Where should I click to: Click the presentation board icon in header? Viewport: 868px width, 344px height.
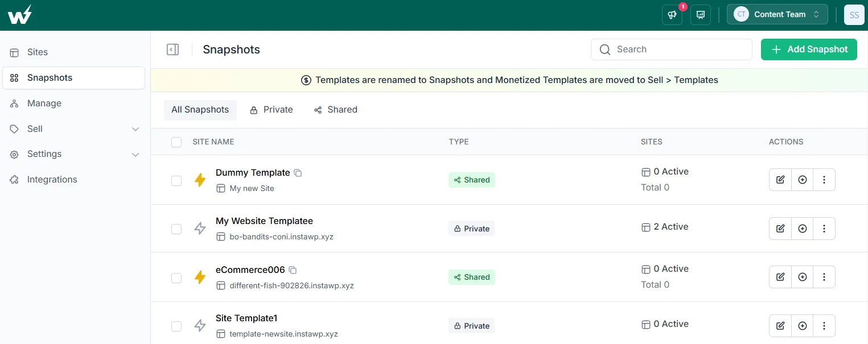(x=701, y=15)
